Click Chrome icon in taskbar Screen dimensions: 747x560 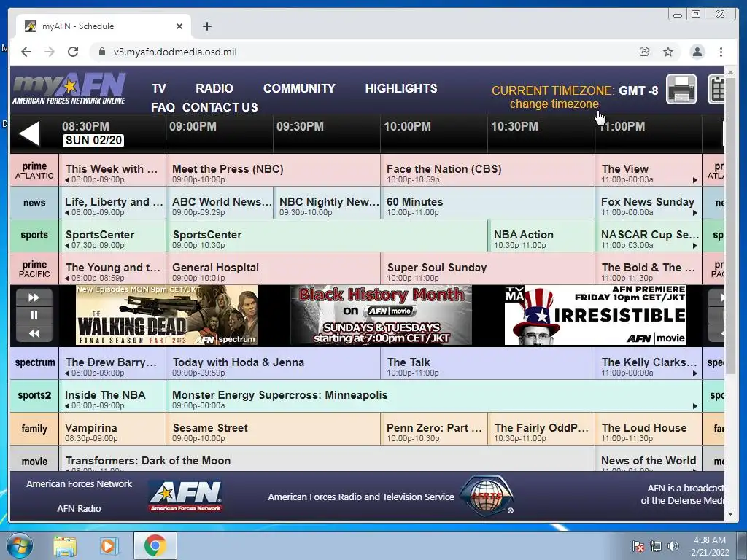pos(155,545)
